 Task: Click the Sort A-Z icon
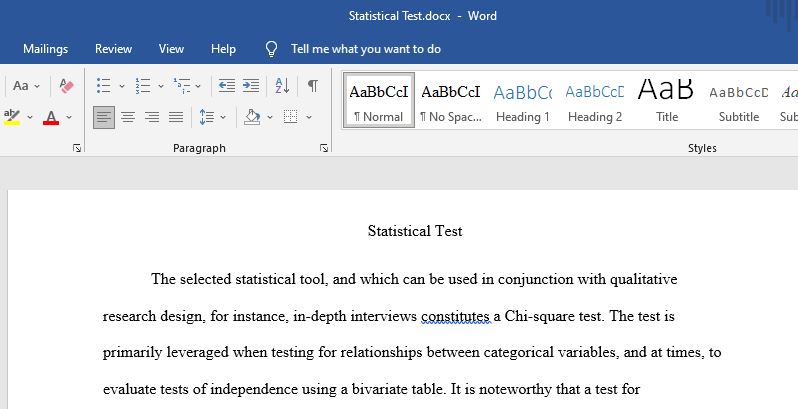[282, 85]
